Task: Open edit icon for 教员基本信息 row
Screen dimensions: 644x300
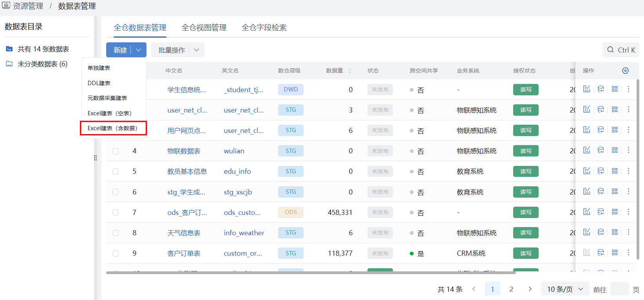Action: click(586, 171)
